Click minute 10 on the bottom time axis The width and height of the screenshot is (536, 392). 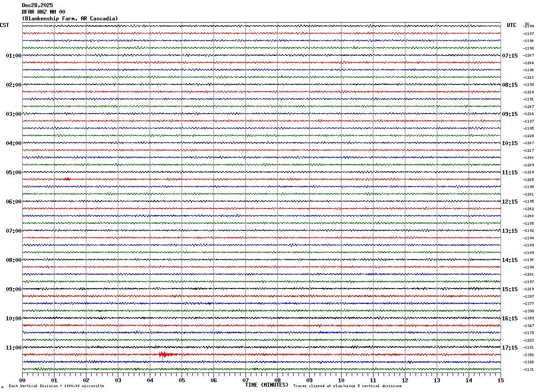[x=341, y=380]
